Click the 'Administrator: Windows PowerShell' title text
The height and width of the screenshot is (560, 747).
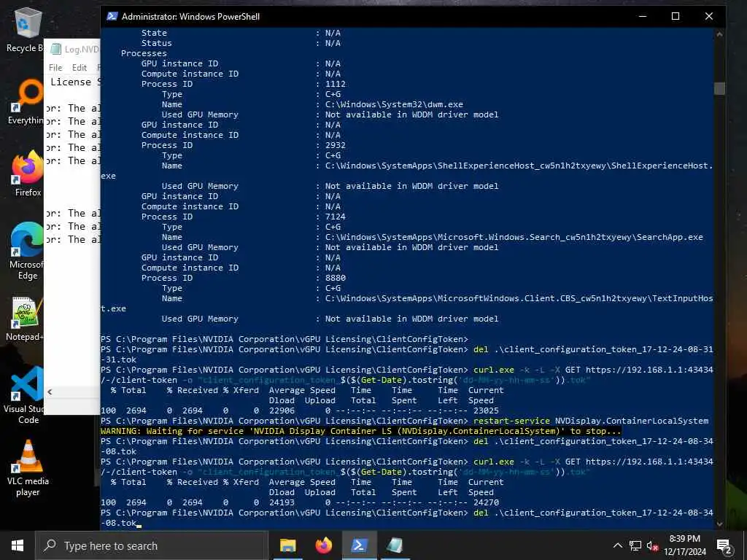[190, 17]
